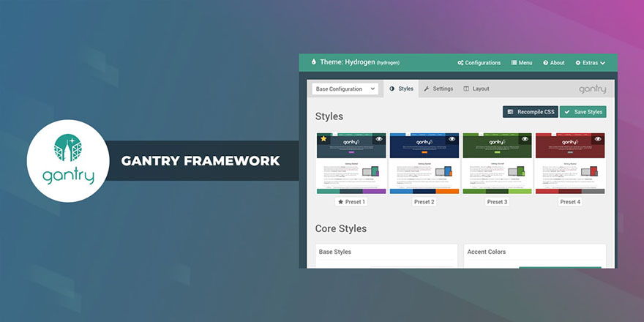
Task: Select the Preset 1 thumbnail
Action: pos(351,163)
